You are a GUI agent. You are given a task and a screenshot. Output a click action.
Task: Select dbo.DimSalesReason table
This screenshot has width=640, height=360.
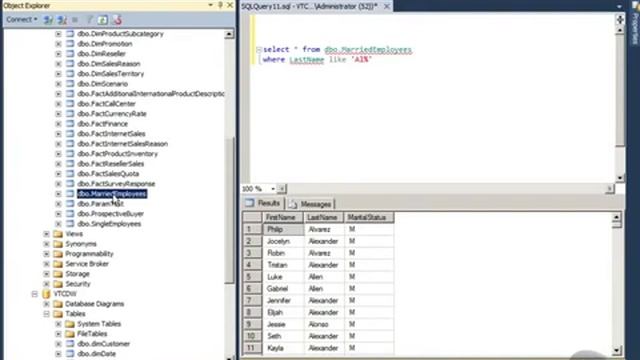tap(109, 64)
